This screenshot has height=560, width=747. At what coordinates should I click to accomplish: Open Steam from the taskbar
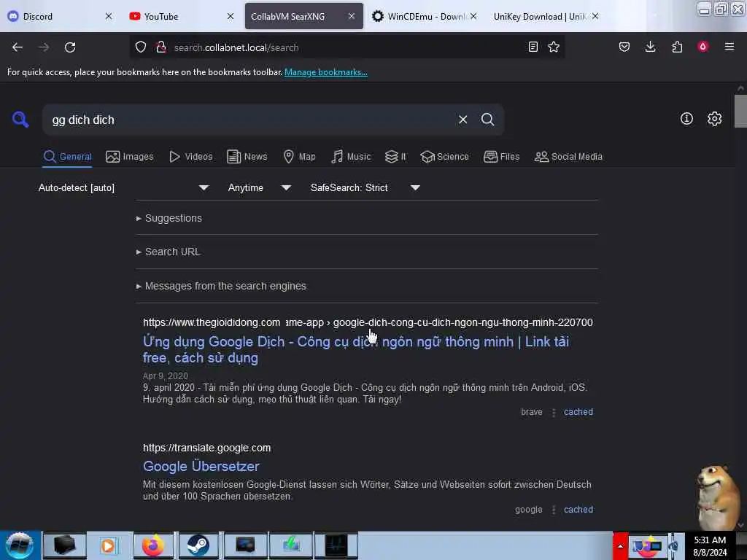coord(198,545)
